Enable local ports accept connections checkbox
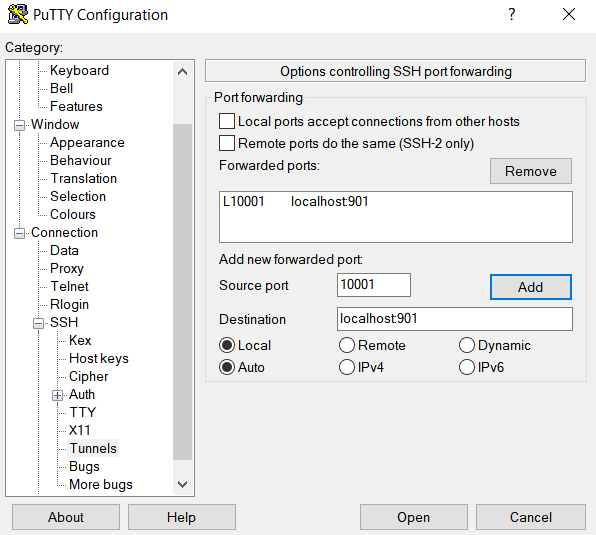 (227, 122)
